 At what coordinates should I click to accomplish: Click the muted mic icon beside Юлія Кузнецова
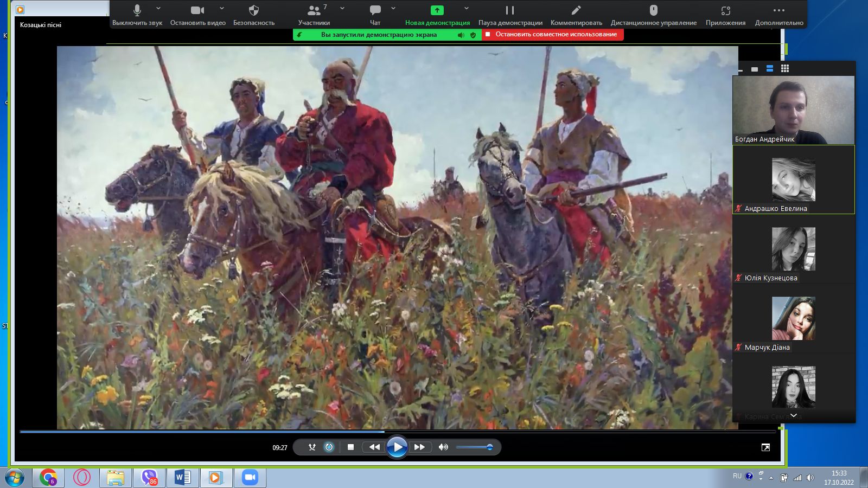738,278
